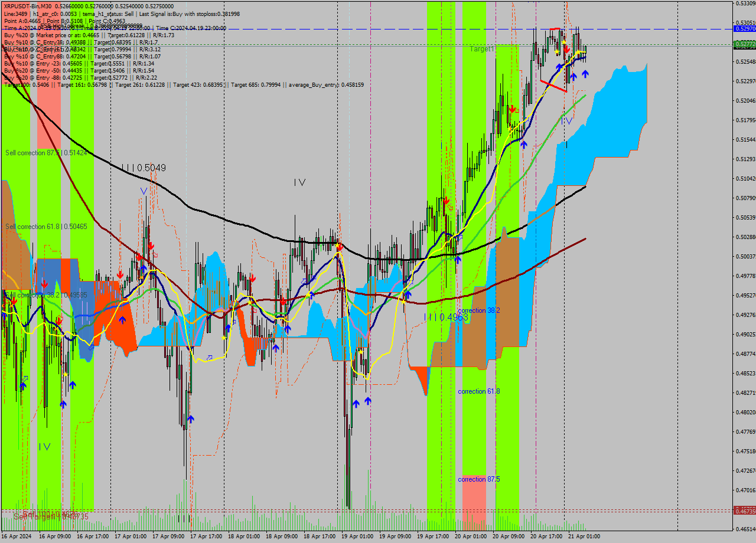Click the 0.50037 price scale value
Image resolution: width=756 pixels, height=543 pixels.
pyautogui.click(x=745, y=256)
